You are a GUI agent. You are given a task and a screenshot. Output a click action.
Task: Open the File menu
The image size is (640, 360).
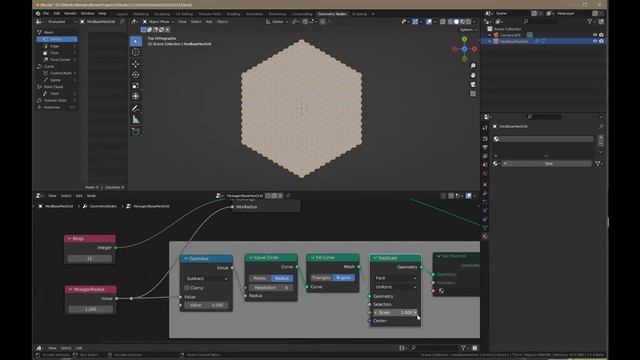coord(46,13)
